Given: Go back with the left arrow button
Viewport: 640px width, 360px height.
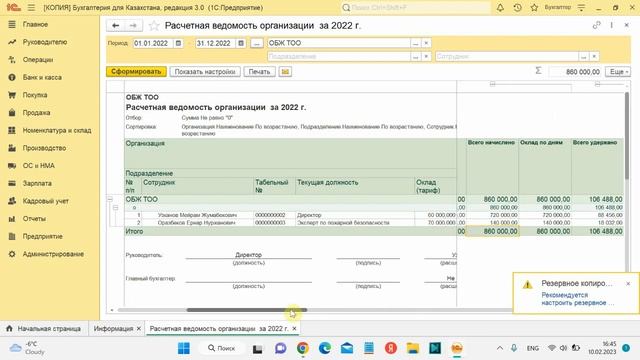Looking at the screenshot, I should [x=116, y=26].
